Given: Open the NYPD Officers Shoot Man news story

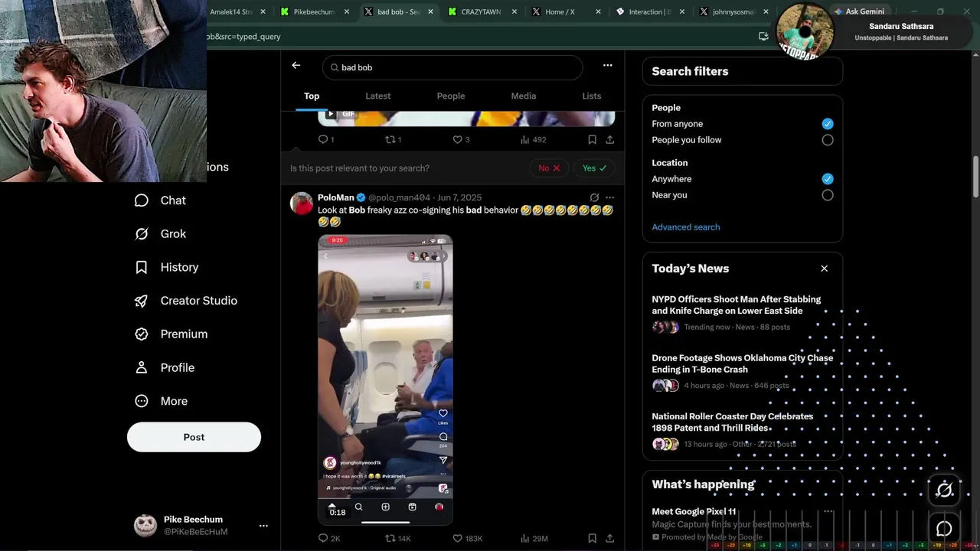Looking at the screenshot, I should (743, 313).
